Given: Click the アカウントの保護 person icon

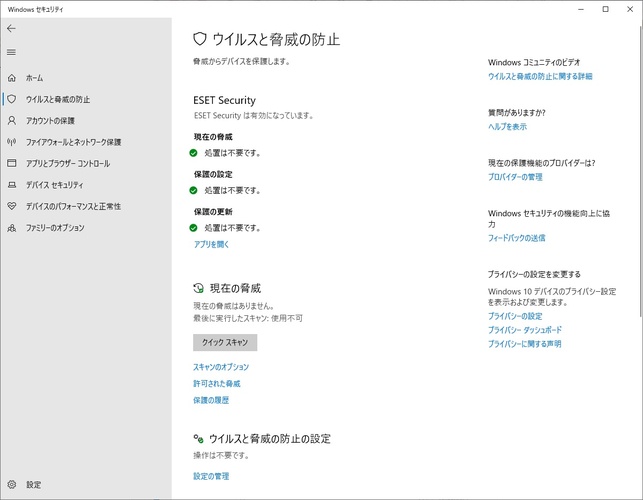Looking at the screenshot, I should point(12,120).
